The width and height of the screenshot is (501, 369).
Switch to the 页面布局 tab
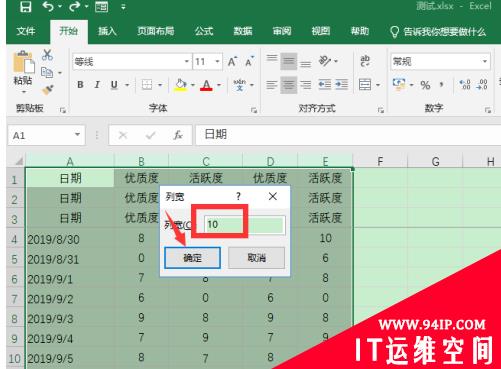click(x=156, y=31)
